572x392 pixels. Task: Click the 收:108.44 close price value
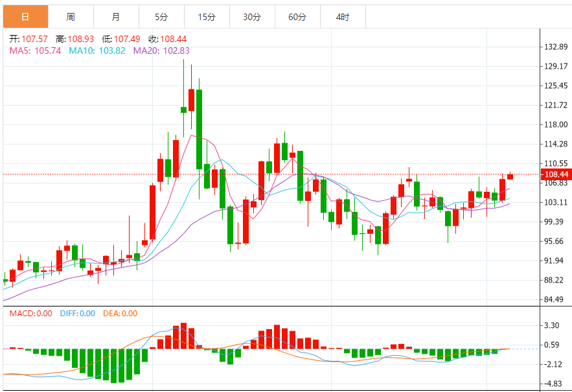point(167,39)
